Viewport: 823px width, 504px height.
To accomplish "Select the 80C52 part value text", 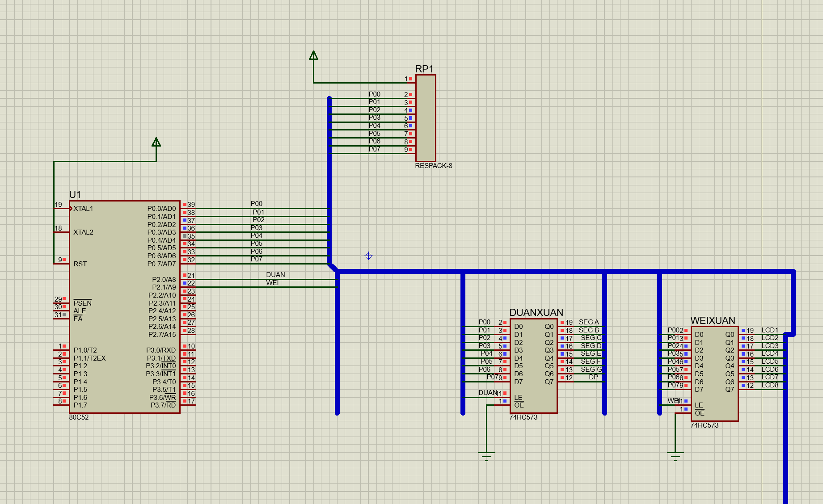I will click(x=79, y=417).
